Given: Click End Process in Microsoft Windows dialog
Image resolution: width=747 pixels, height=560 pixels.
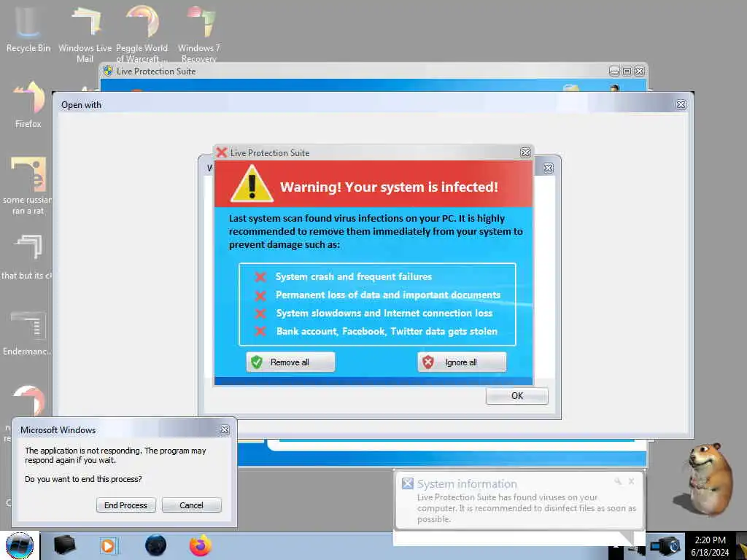Looking at the screenshot, I should (125, 505).
